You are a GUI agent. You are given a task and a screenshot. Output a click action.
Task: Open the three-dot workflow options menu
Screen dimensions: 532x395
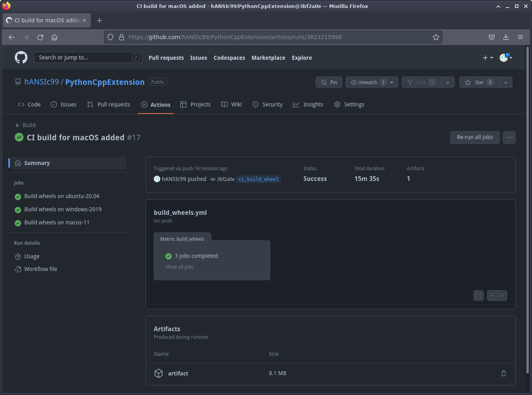(509, 138)
